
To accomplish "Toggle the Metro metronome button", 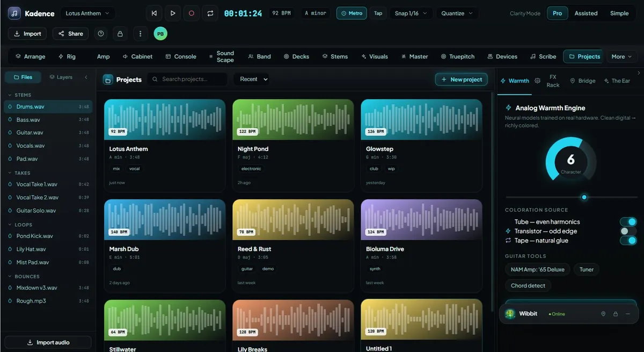I will 352,13.
